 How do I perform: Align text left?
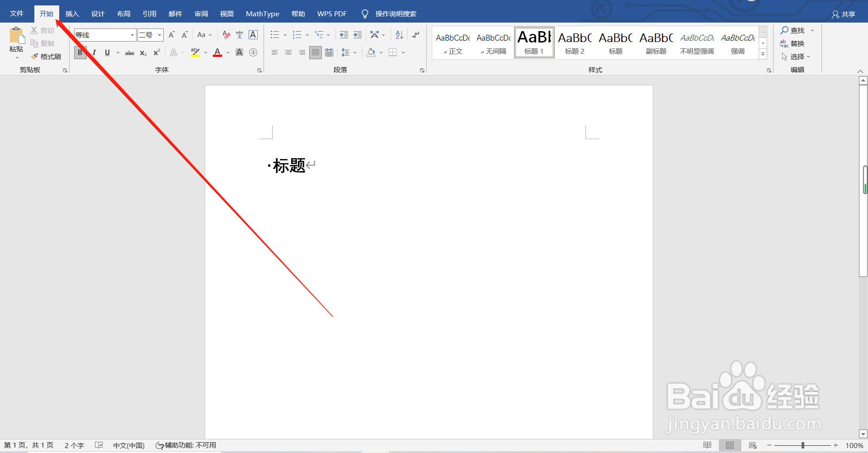(x=275, y=52)
